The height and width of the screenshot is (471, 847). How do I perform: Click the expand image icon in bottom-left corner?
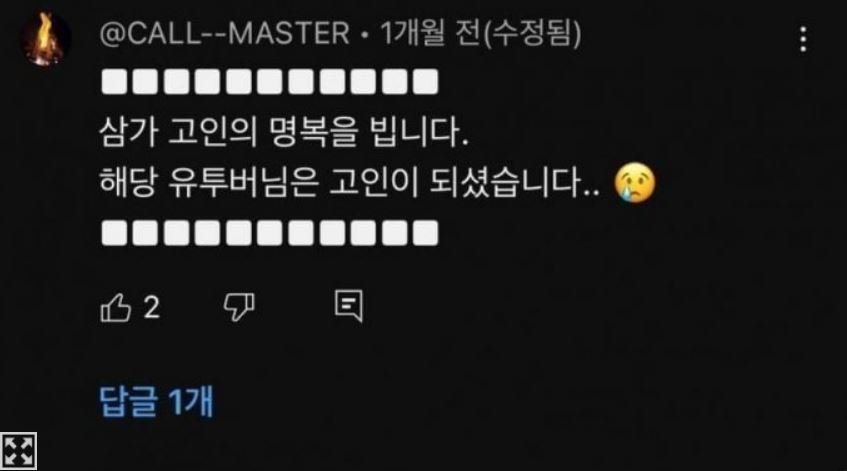[x=18, y=451]
